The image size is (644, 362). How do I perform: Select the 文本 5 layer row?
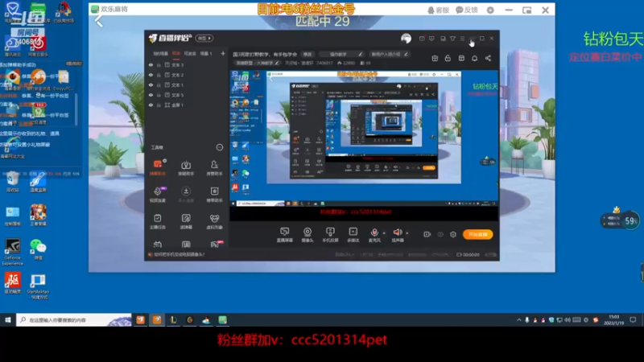click(186, 95)
